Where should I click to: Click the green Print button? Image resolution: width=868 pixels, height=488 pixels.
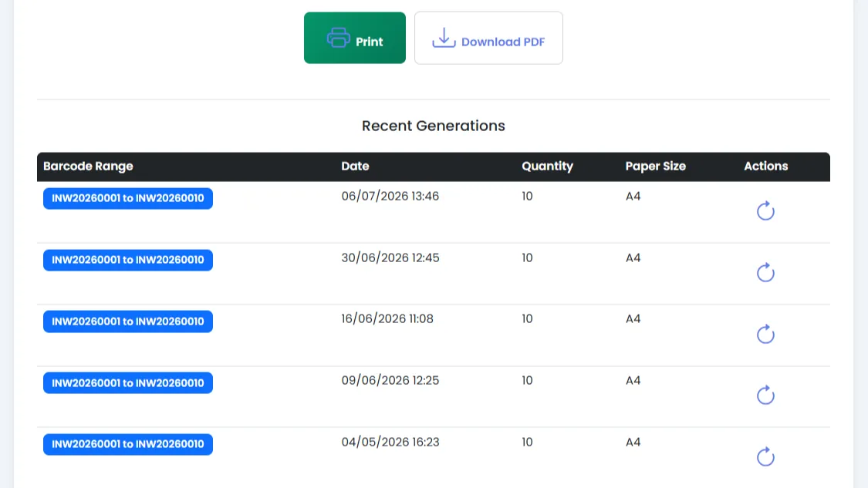[x=354, y=38]
